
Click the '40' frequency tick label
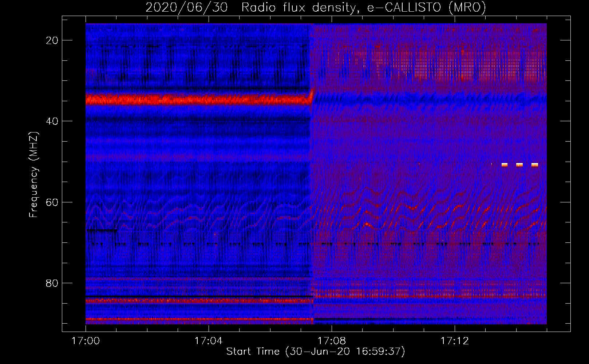(52, 121)
